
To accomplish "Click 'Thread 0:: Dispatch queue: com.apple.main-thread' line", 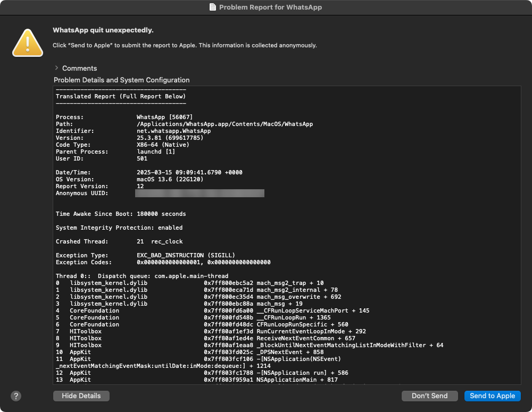I will [x=142, y=276].
